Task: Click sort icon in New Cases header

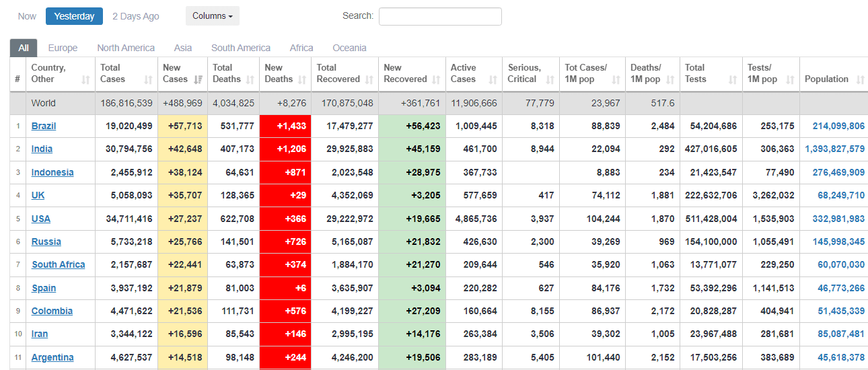Action: [198, 80]
